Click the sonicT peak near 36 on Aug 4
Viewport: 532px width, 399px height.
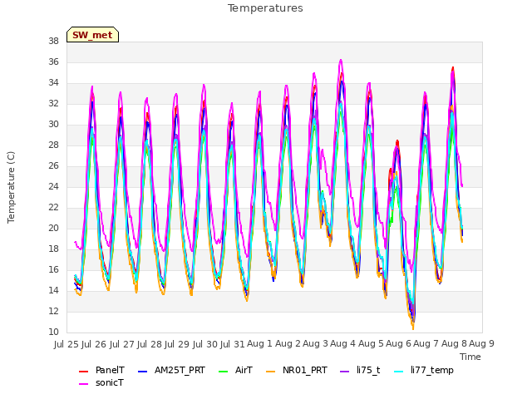pyautogui.click(x=341, y=61)
